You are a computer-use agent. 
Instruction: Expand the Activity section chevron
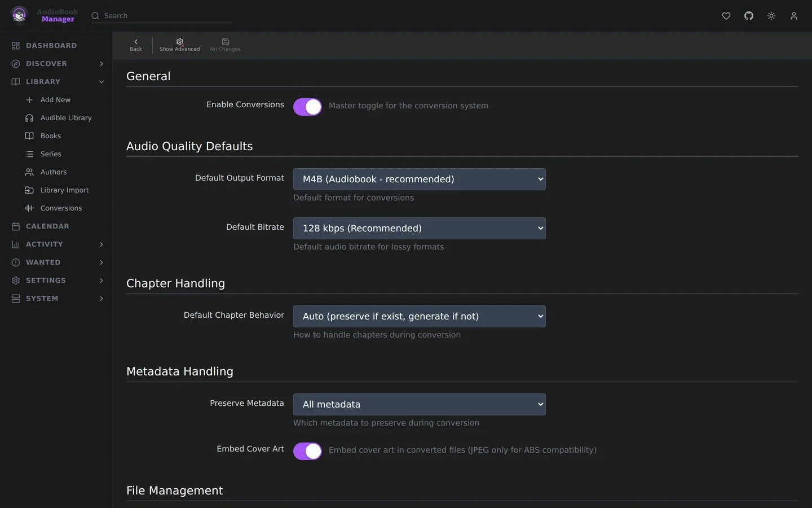tap(101, 244)
